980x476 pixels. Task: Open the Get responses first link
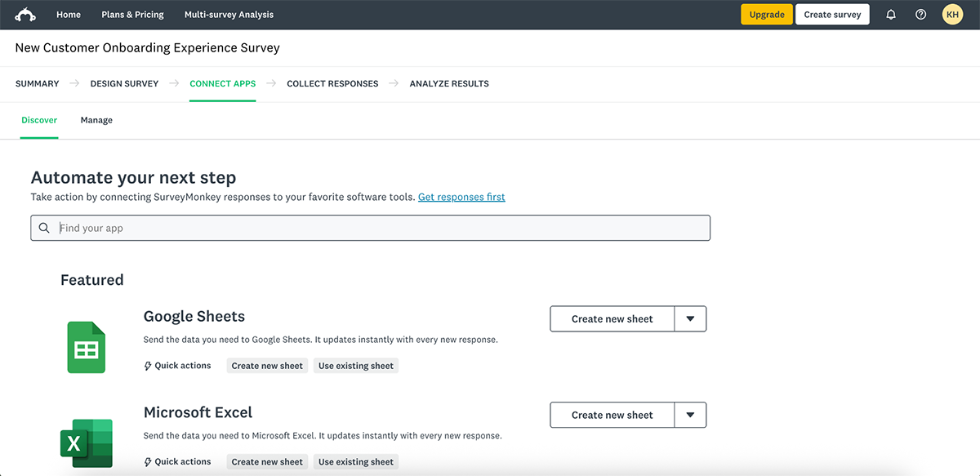click(x=461, y=197)
